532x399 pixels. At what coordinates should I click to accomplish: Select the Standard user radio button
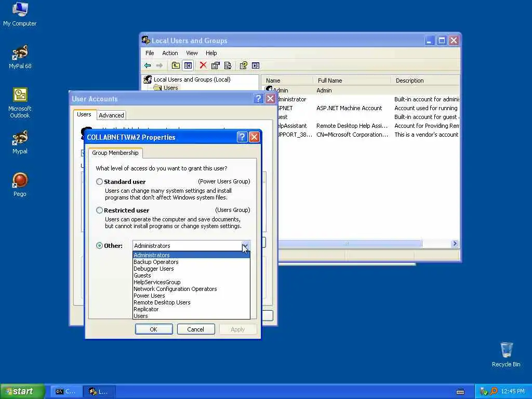99,181
